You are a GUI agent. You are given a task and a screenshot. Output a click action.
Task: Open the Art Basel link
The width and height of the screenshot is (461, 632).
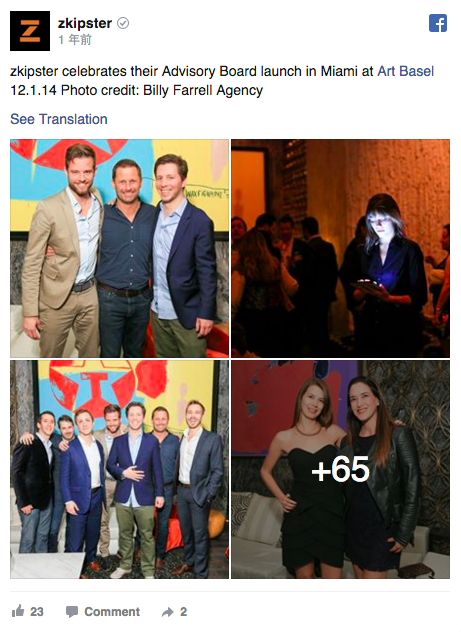pyautogui.click(x=405, y=71)
